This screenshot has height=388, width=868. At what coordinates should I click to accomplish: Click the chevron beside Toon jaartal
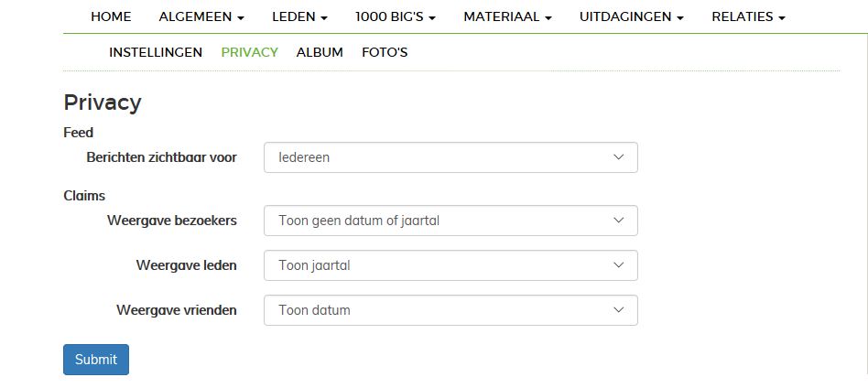point(618,265)
